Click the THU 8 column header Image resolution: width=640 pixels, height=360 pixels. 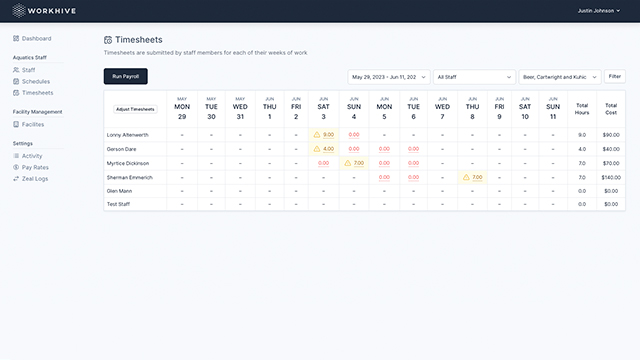pos(472,109)
